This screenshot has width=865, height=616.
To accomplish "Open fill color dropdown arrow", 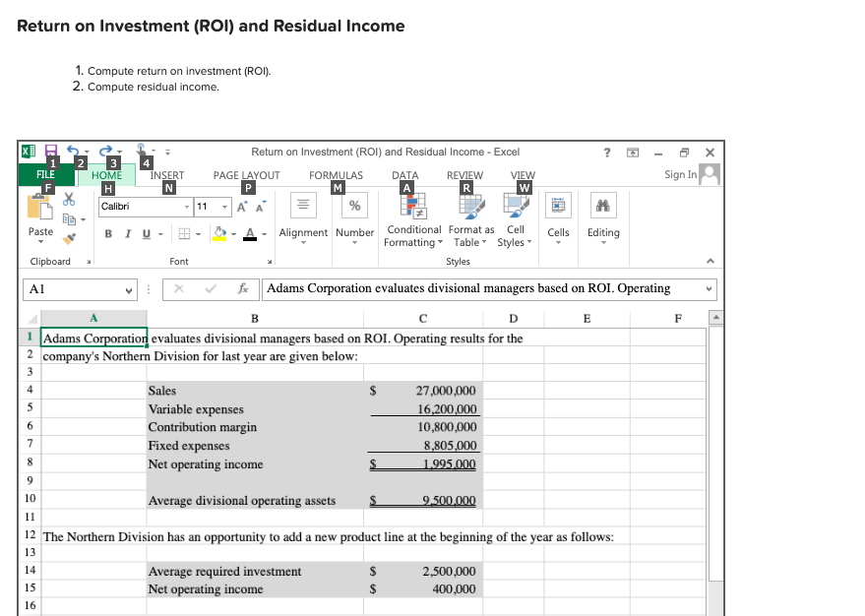I will click(234, 234).
